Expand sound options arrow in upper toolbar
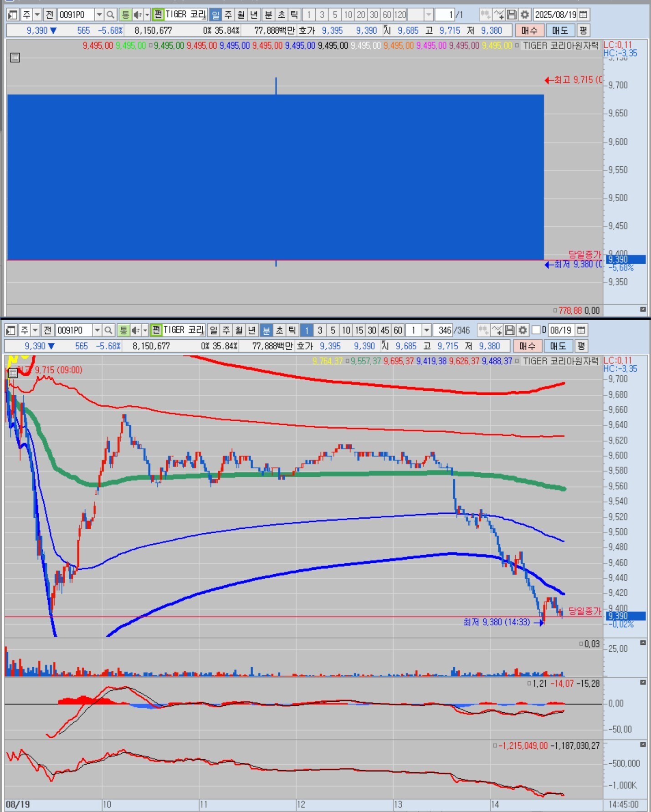 [x=147, y=15]
